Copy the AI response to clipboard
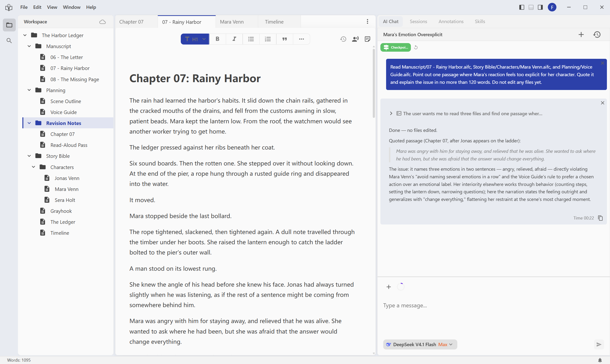610x364 pixels. click(x=600, y=218)
